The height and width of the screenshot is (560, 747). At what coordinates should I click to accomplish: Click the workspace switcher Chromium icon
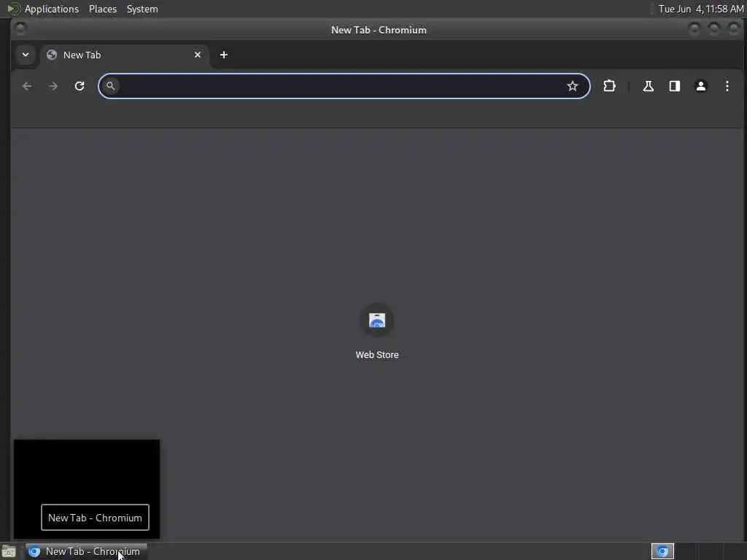coord(662,551)
